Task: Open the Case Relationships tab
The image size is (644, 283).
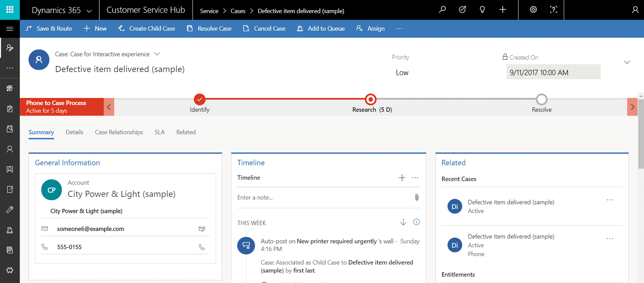Action: coord(119,132)
